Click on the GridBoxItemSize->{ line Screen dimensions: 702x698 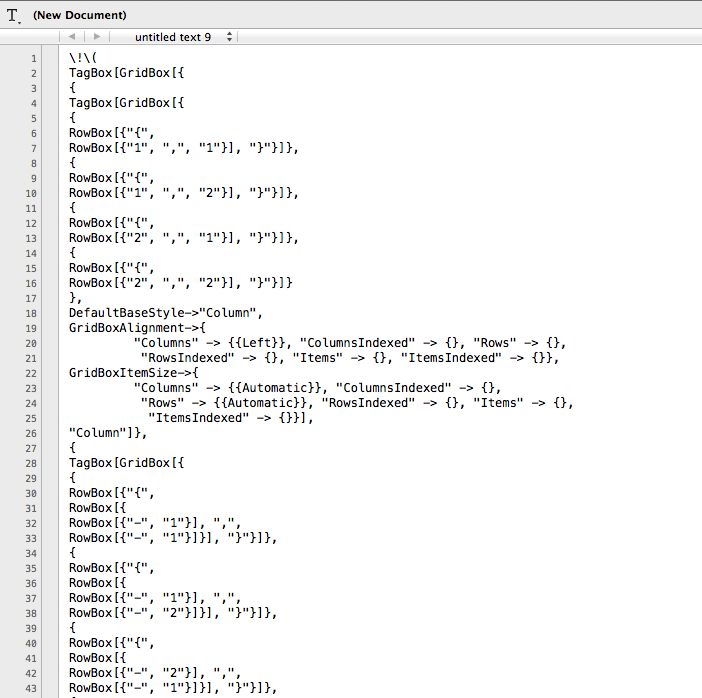pyautogui.click(x=134, y=373)
